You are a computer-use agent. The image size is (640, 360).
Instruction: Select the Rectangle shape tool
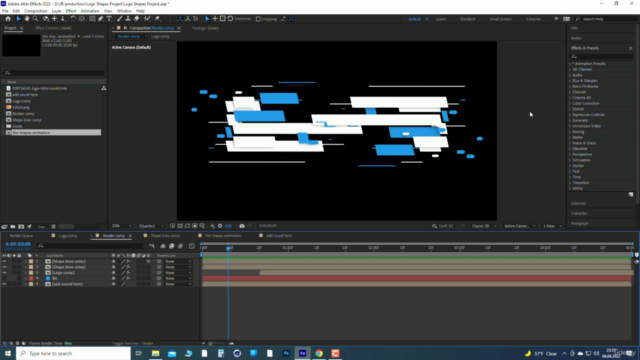[x=92, y=19]
